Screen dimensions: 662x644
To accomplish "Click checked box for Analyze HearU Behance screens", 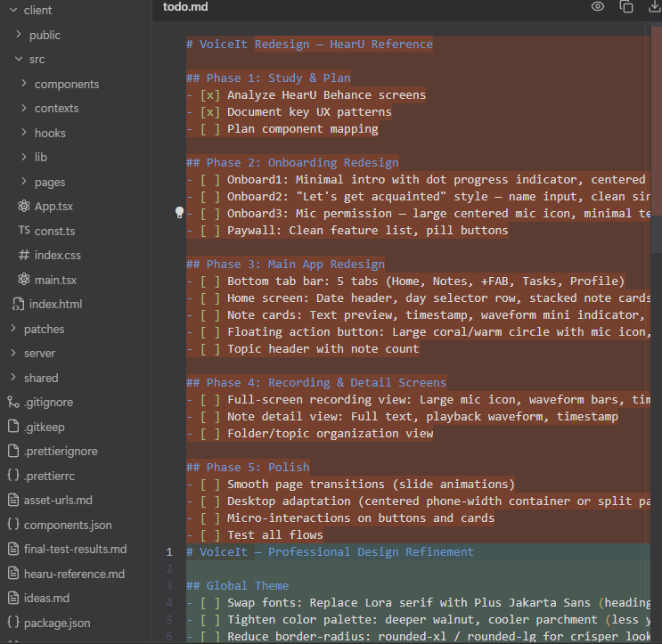I will click(209, 95).
